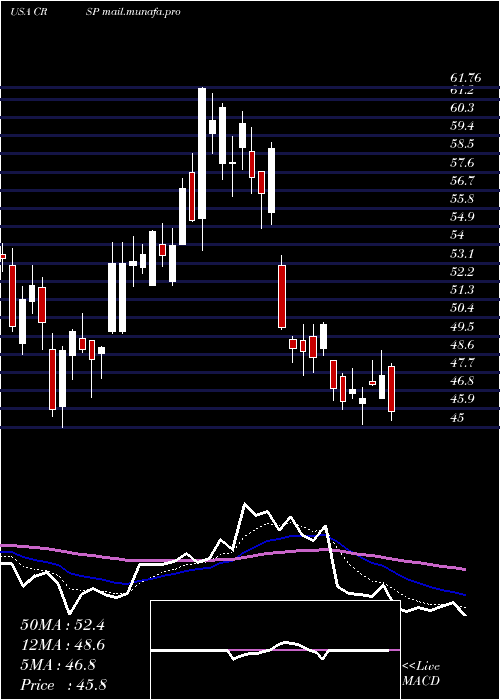The image size is (500, 700).
Task: Select the Price : 45.8 readout
Action: (63, 685)
